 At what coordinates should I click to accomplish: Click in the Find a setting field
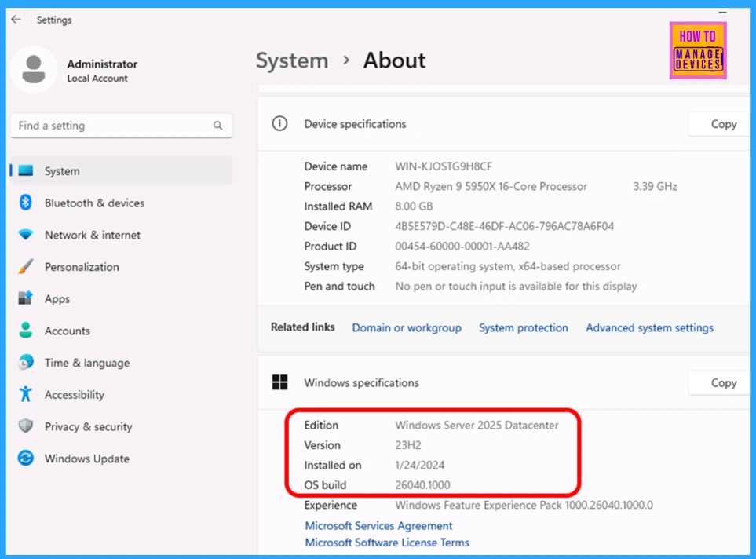click(x=121, y=126)
